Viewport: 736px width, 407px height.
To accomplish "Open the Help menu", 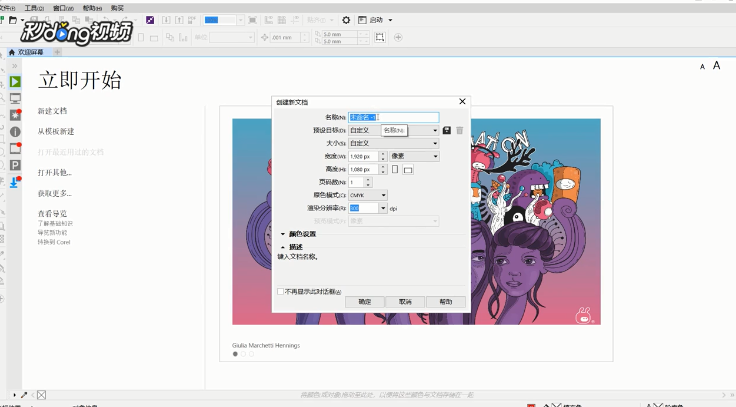I will pyautogui.click(x=92, y=8).
